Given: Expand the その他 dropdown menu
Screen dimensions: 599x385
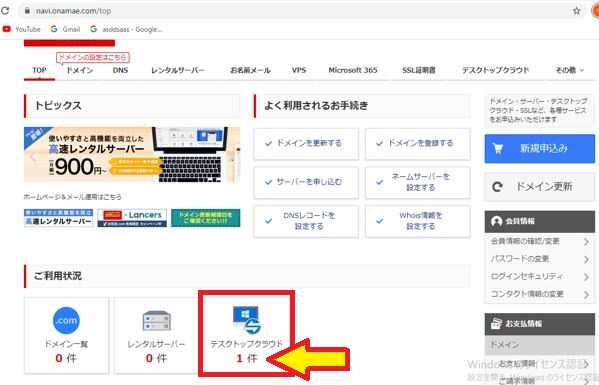Looking at the screenshot, I should [570, 70].
